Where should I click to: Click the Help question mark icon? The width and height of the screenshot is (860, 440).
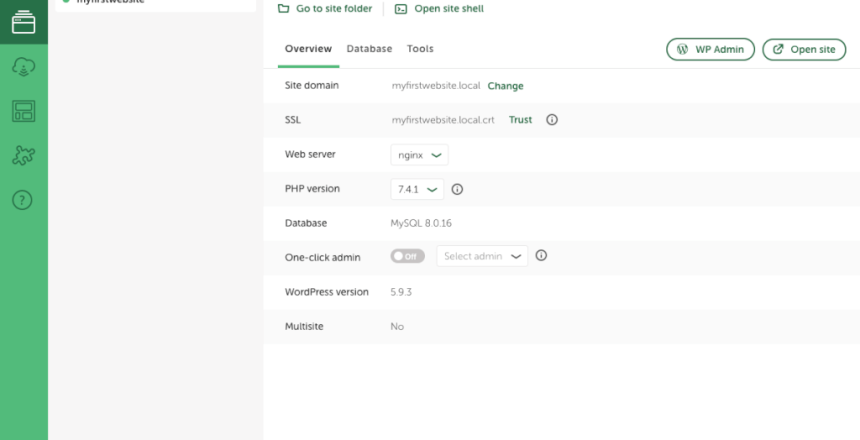coord(23,199)
